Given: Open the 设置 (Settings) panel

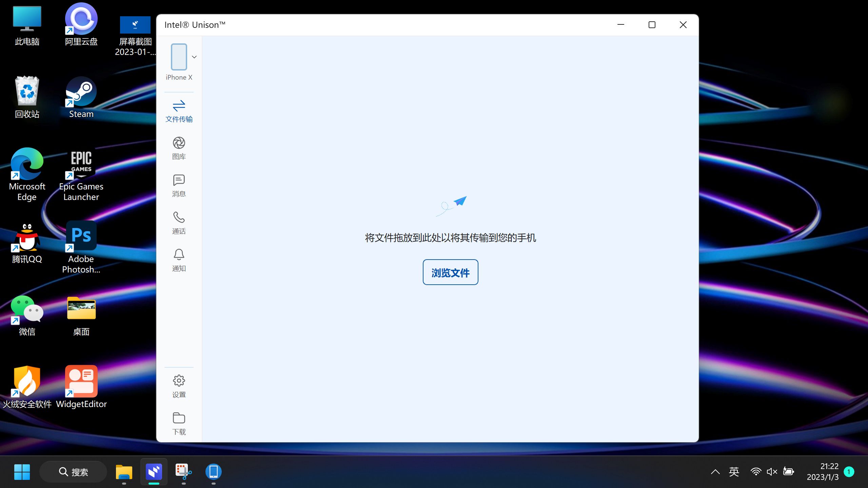Looking at the screenshot, I should coord(179,386).
